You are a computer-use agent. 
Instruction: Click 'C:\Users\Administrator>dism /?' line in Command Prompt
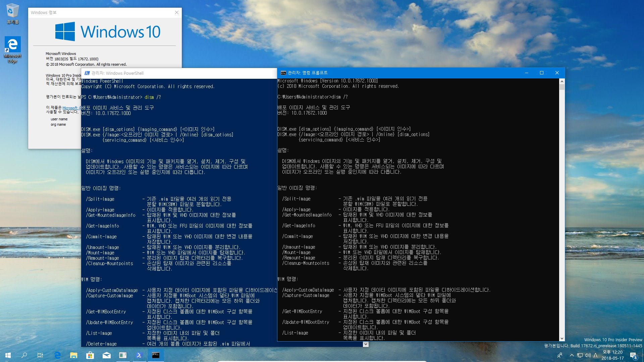tap(313, 97)
